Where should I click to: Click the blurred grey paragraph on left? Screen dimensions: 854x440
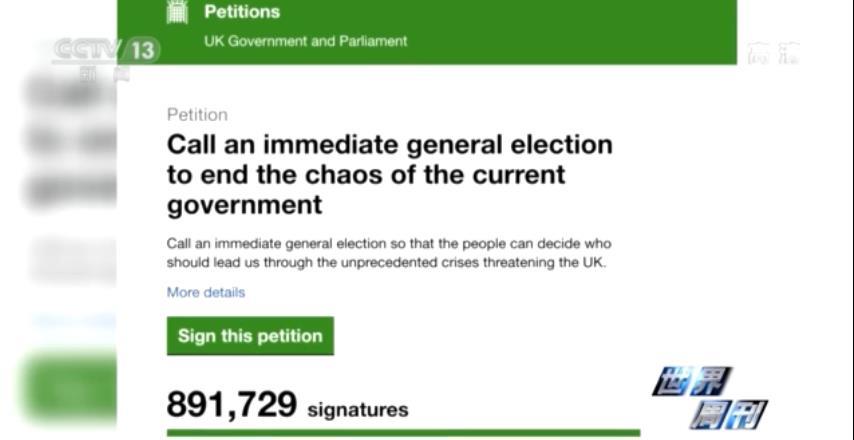(70, 258)
